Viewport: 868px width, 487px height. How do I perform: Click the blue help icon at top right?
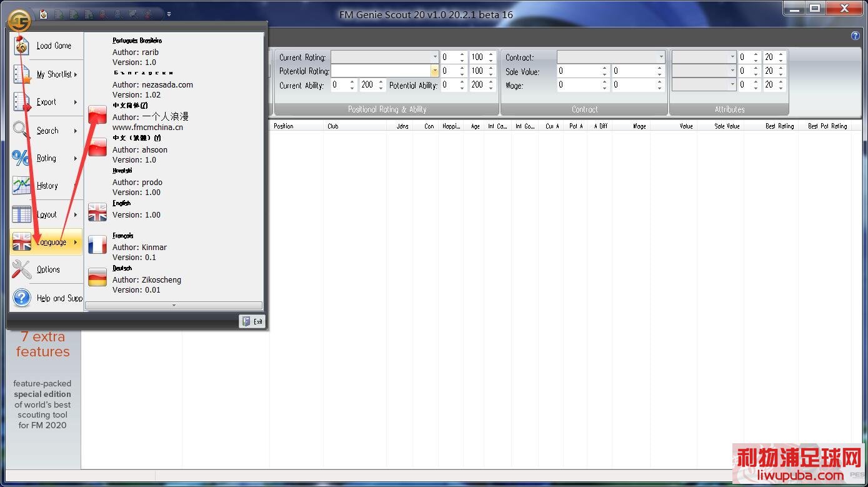point(856,36)
